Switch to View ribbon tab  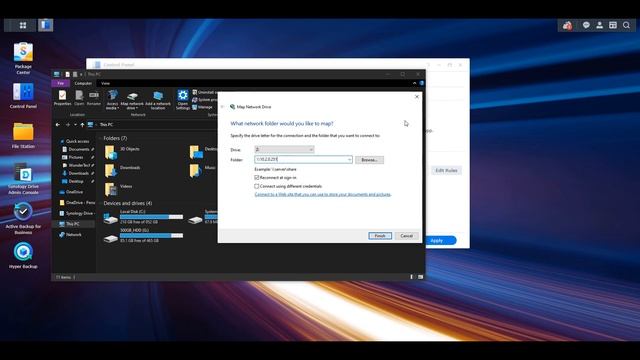point(105,83)
